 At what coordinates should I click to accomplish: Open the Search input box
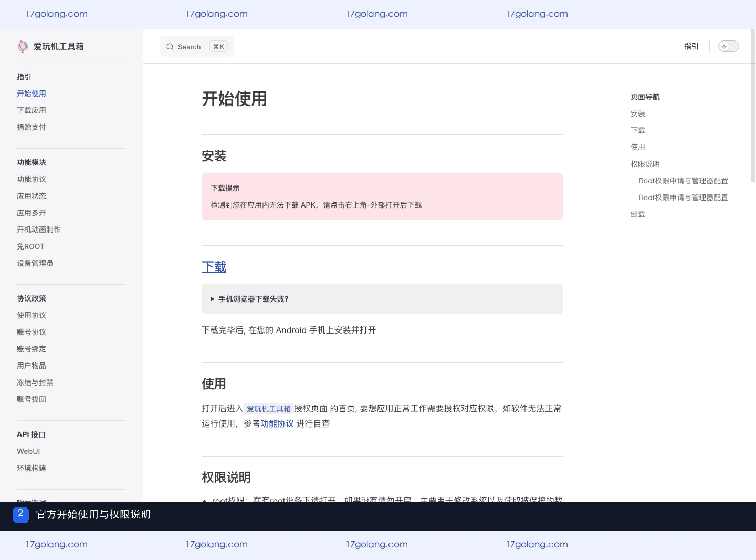tap(196, 47)
